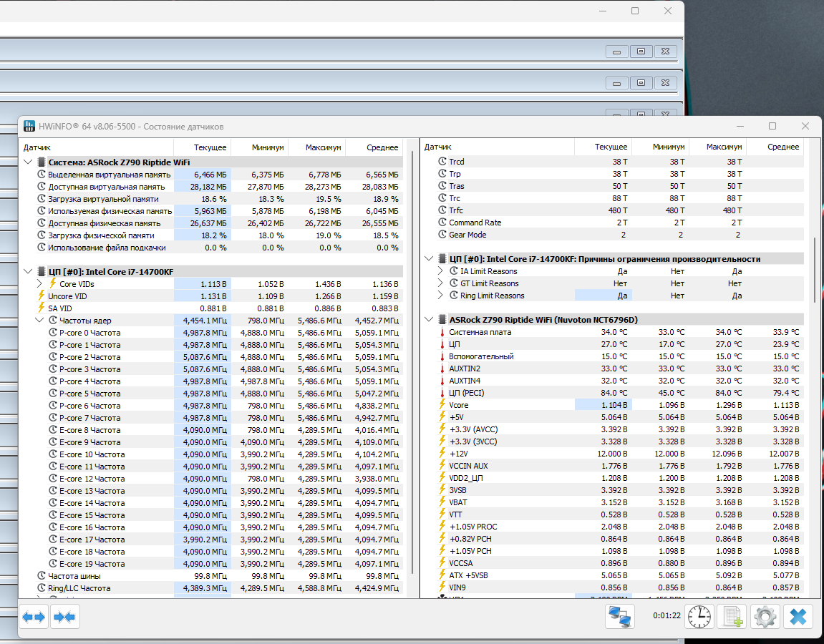Click left panel Минимум column header
Screen dimensions: 824x644
point(260,147)
